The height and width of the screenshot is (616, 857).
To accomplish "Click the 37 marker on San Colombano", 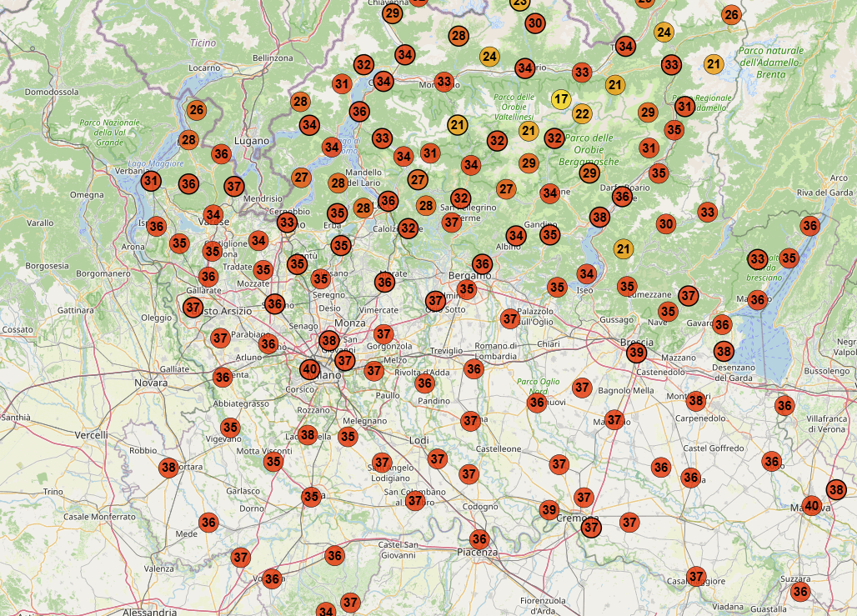I will coord(415,501).
